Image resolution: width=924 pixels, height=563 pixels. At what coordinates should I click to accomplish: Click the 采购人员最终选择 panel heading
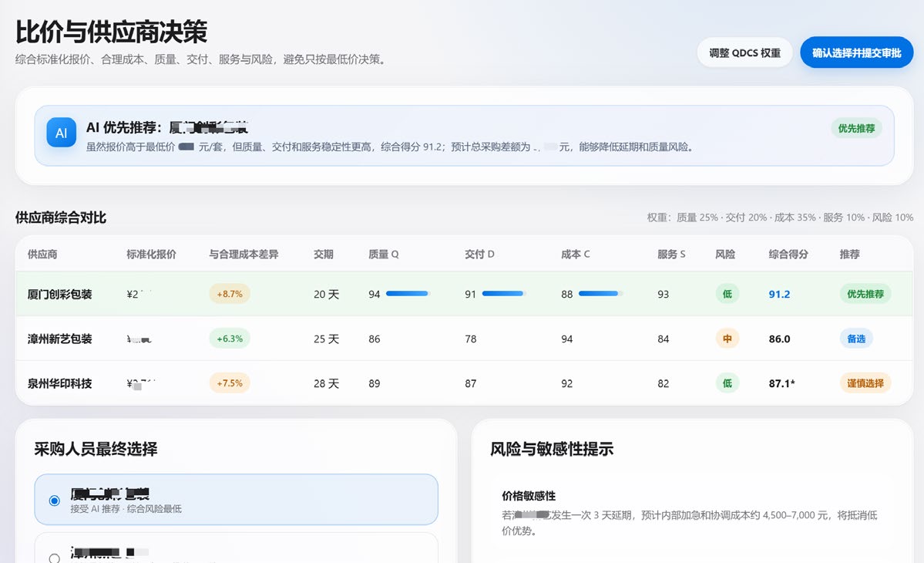click(96, 449)
